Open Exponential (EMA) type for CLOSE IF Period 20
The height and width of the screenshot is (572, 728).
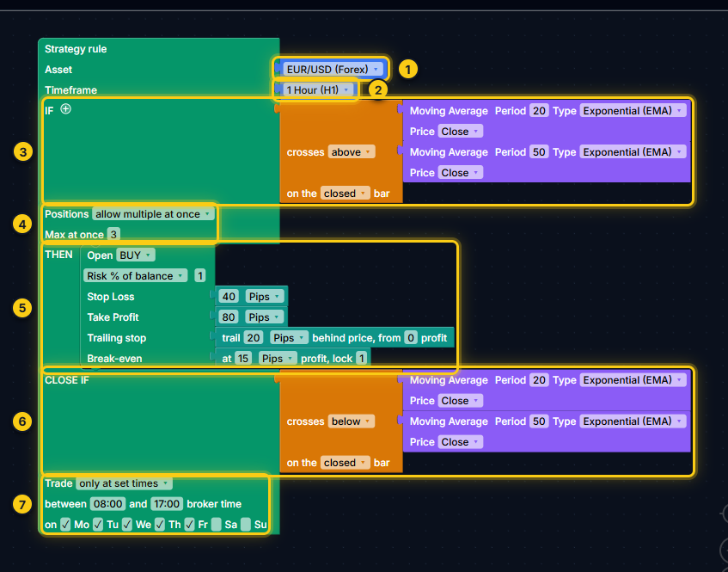pyautogui.click(x=633, y=380)
